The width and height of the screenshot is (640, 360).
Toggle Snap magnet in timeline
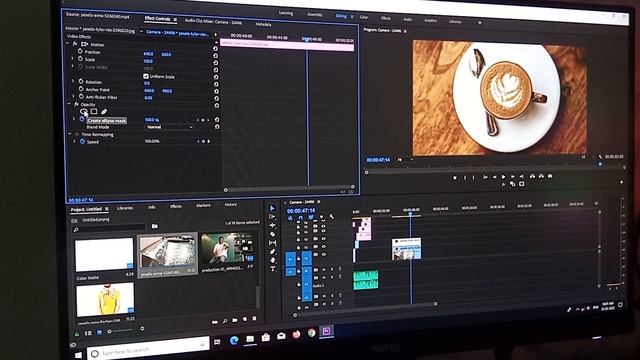301,218
